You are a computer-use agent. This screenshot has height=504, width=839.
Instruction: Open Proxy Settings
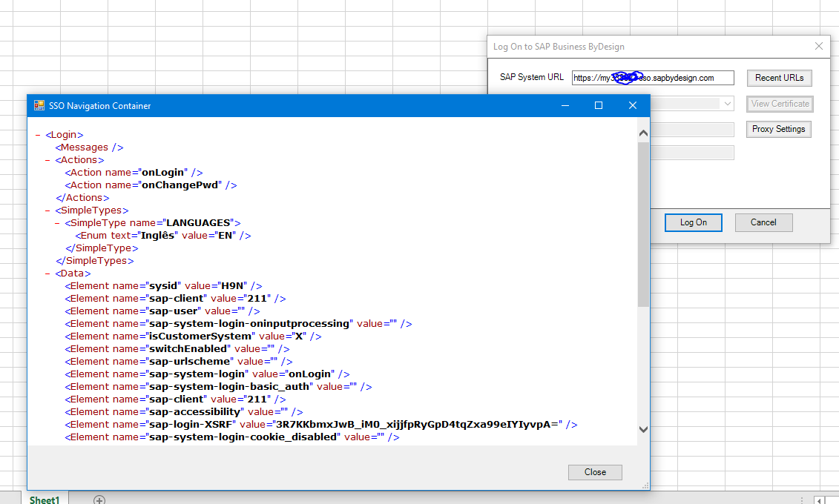tap(778, 130)
